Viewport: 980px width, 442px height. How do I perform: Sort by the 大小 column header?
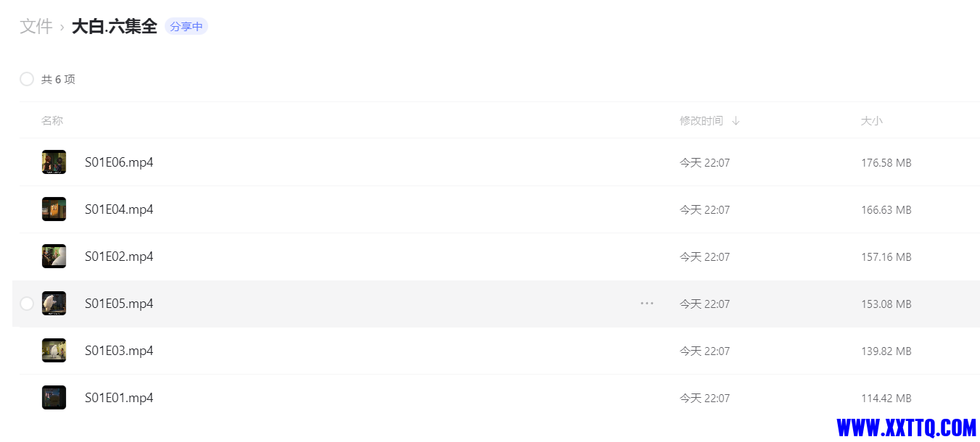(x=872, y=121)
